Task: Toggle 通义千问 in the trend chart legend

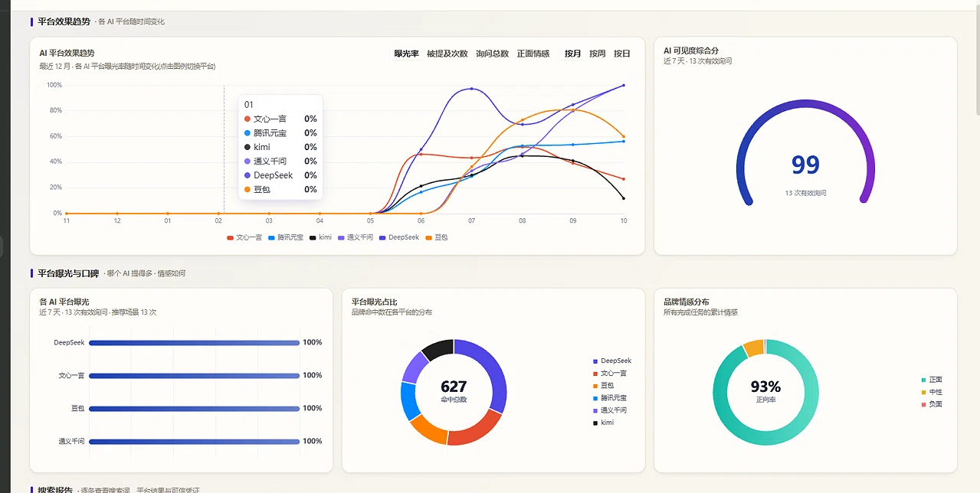Action: click(x=356, y=237)
